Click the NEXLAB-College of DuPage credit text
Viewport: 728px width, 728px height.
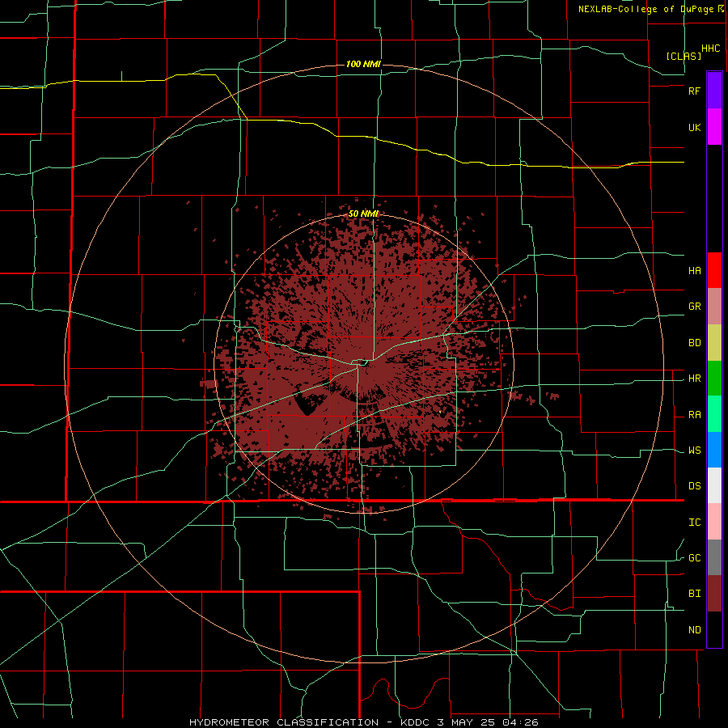coord(646,9)
